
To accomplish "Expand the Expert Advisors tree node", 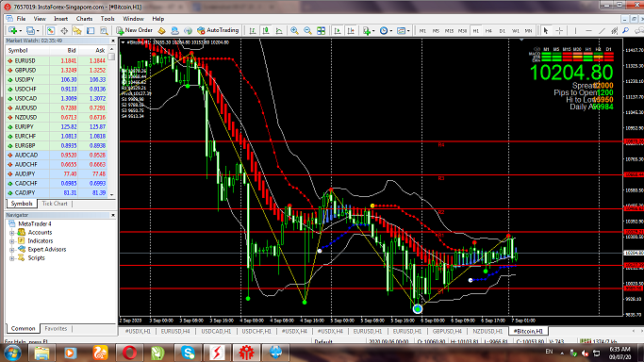I will pos(12,250).
